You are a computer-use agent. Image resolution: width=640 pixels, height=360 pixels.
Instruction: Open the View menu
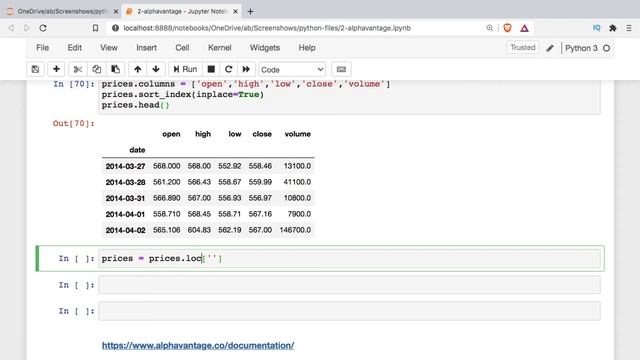coord(109,48)
